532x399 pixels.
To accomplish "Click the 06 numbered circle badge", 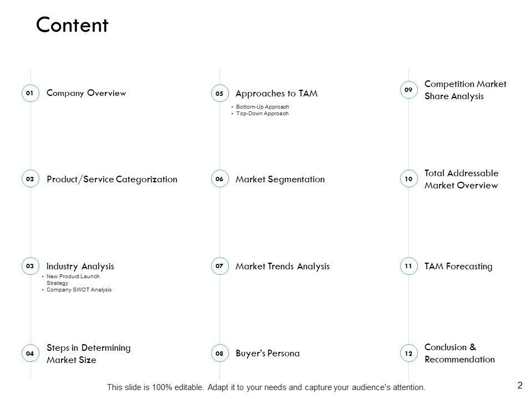I will coord(219,180).
